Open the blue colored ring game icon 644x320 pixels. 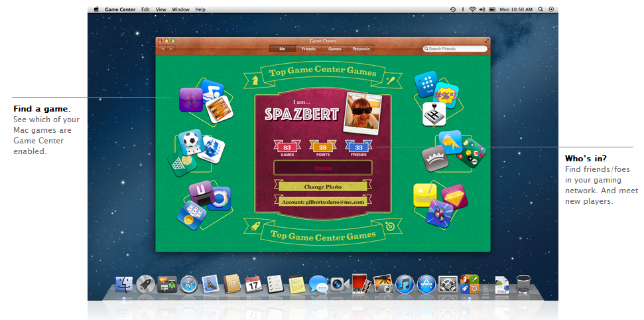coord(220,199)
